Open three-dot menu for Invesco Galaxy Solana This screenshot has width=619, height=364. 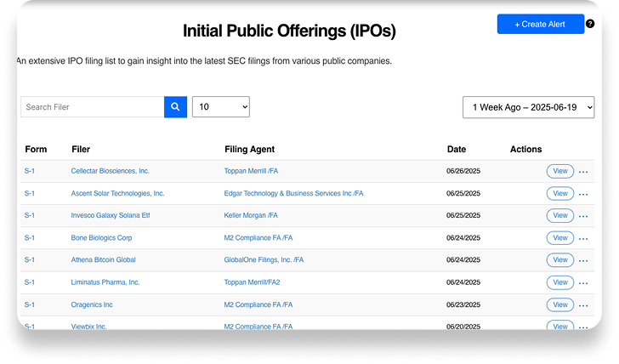pos(583,216)
